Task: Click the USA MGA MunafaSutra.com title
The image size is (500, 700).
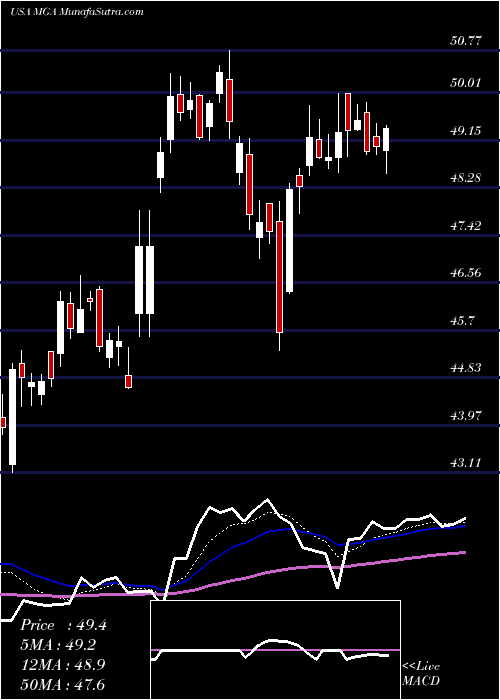Action: tap(77, 12)
